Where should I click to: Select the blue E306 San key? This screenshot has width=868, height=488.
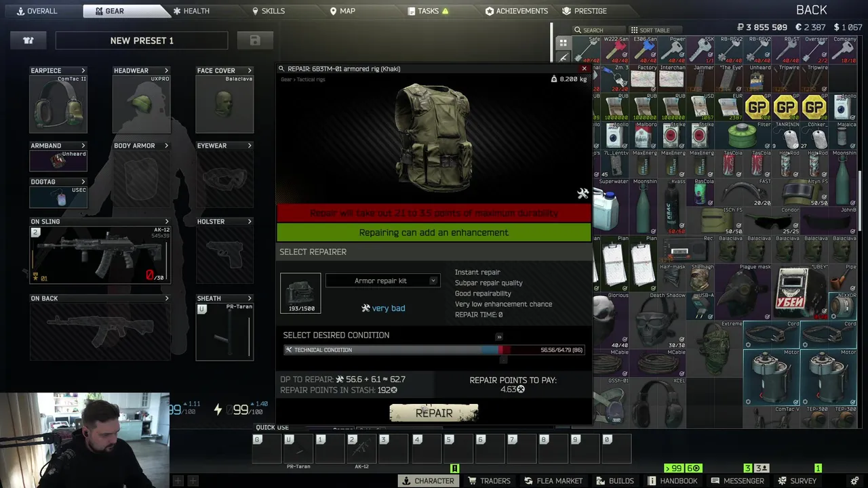coord(644,49)
